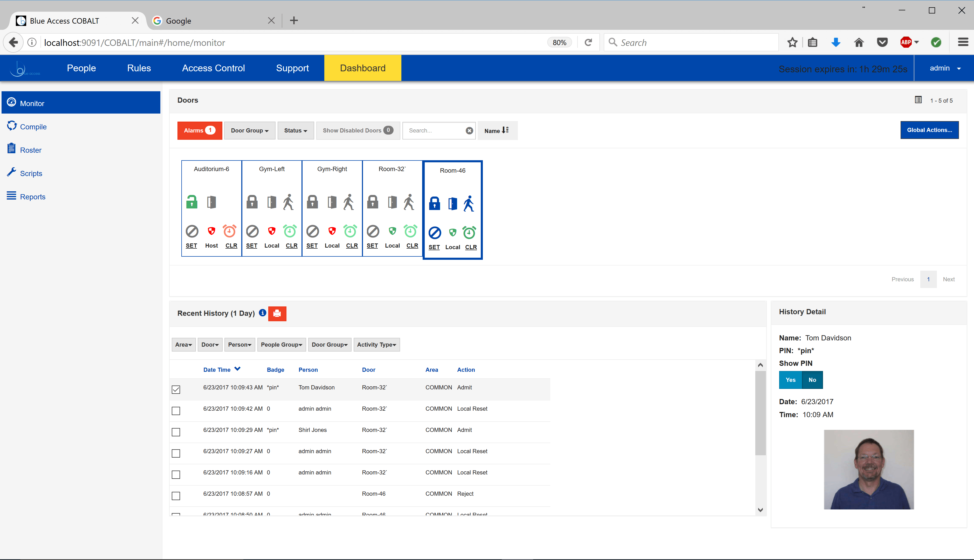Click the red alarm clock icon on Auditorium-6
The height and width of the screenshot is (560, 974).
click(230, 231)
